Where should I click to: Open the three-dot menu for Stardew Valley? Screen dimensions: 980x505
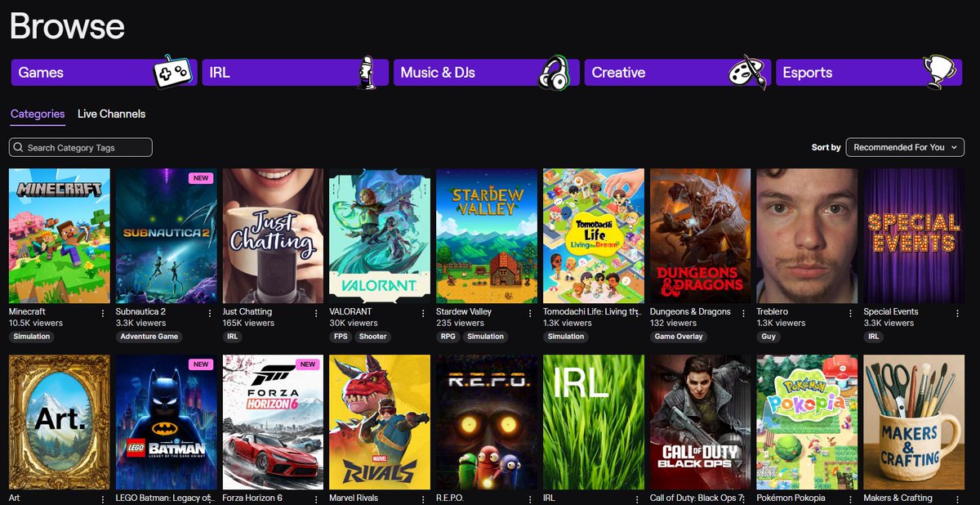530,313
